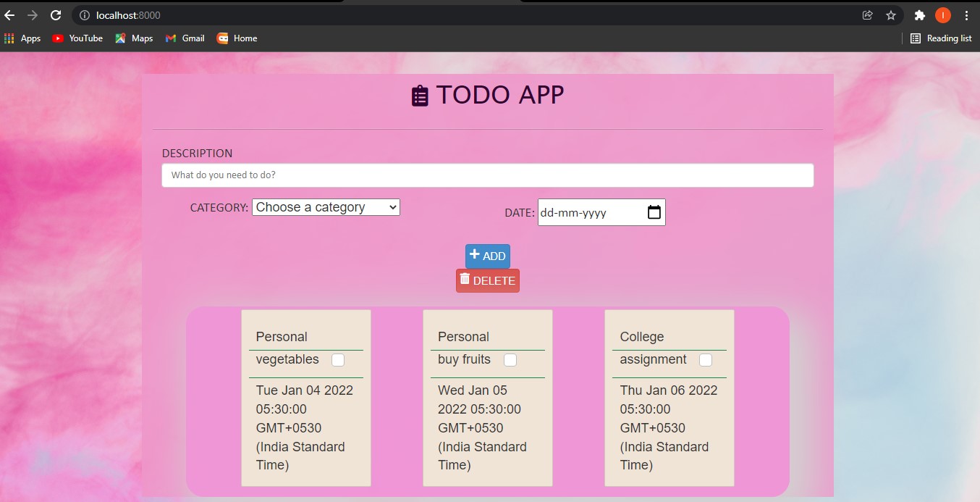Screen dimensions: 980x502
Task: Click the 'vegetables' task text
Action: tap(287, 359)
